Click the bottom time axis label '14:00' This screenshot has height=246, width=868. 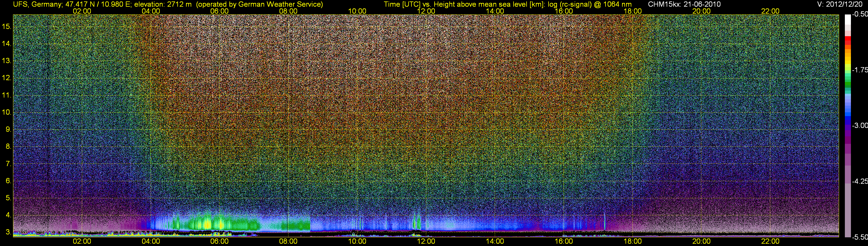pos(495,241)
